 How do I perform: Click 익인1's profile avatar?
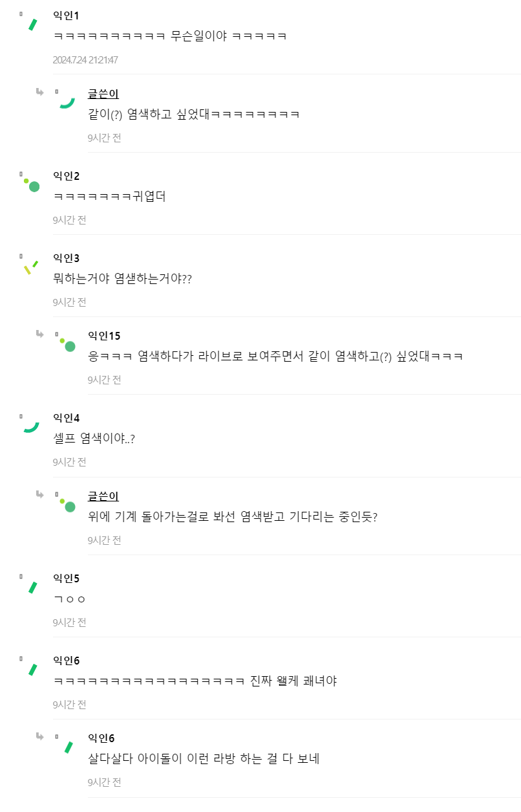(30, 23)
